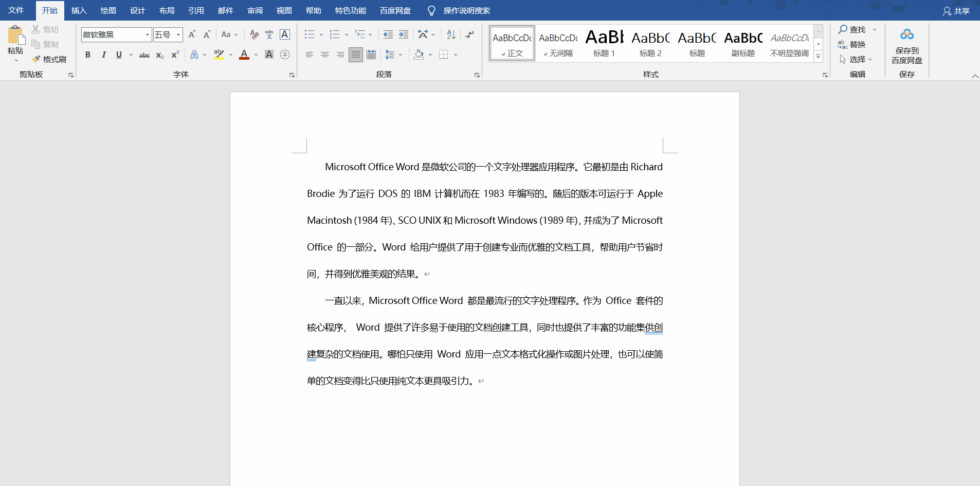Select the Format Painter (格式刷) tool
Screen dimensions: 980x486
[x=49, y=59]
